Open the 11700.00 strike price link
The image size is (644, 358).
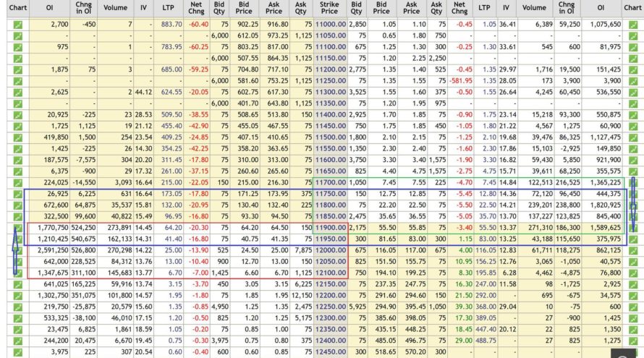pyautogui.click(x=331, y=182)
